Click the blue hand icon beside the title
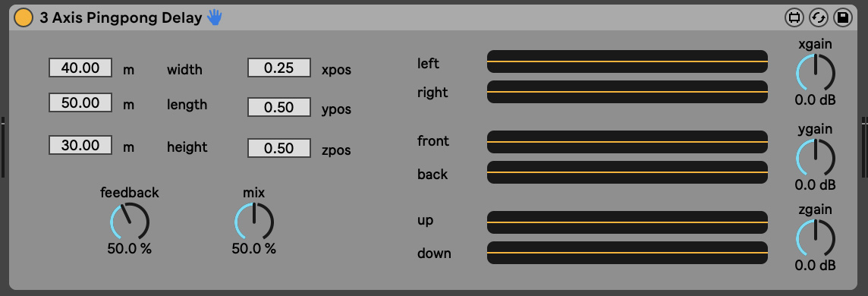 tap(214, 18)
